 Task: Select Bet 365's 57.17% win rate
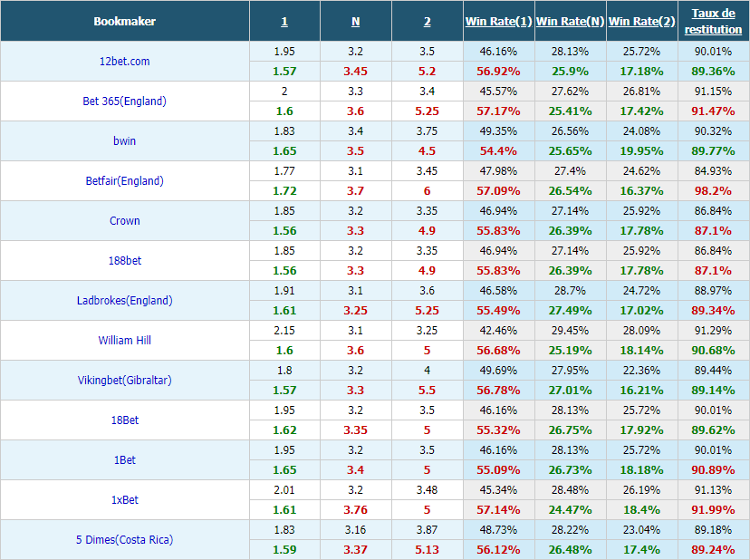click(x=498, y=111)
